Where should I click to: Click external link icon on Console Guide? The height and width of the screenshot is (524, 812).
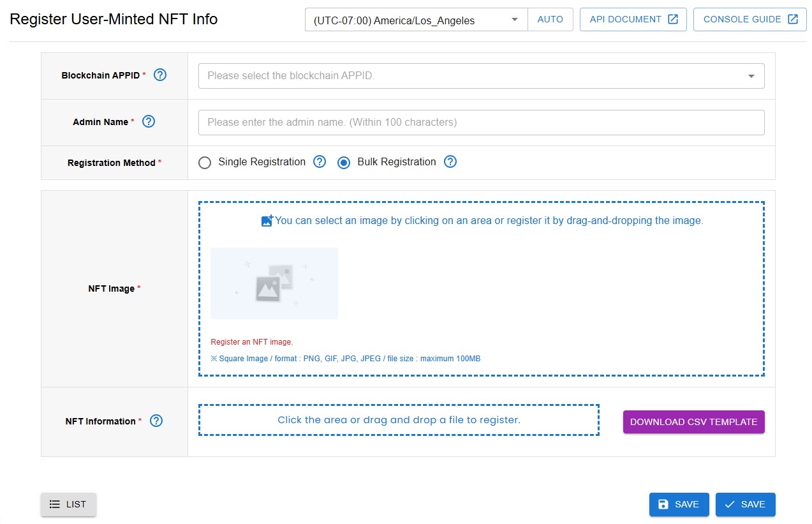[793, 19]
